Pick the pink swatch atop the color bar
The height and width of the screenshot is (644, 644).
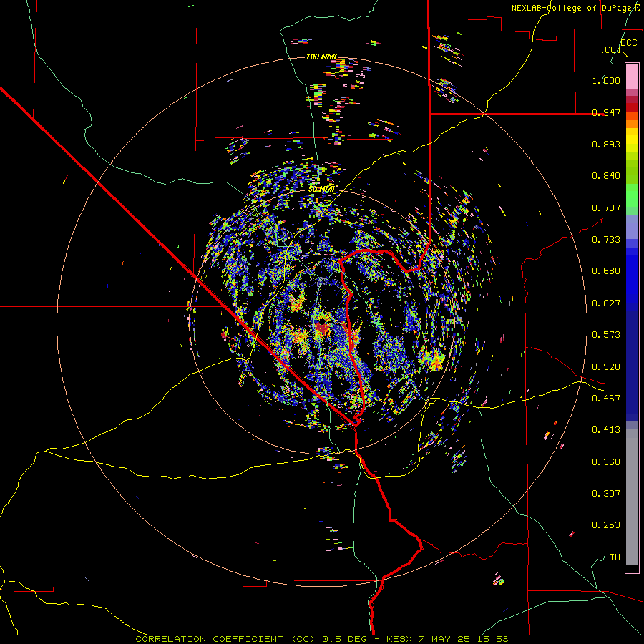click(632, 76)
